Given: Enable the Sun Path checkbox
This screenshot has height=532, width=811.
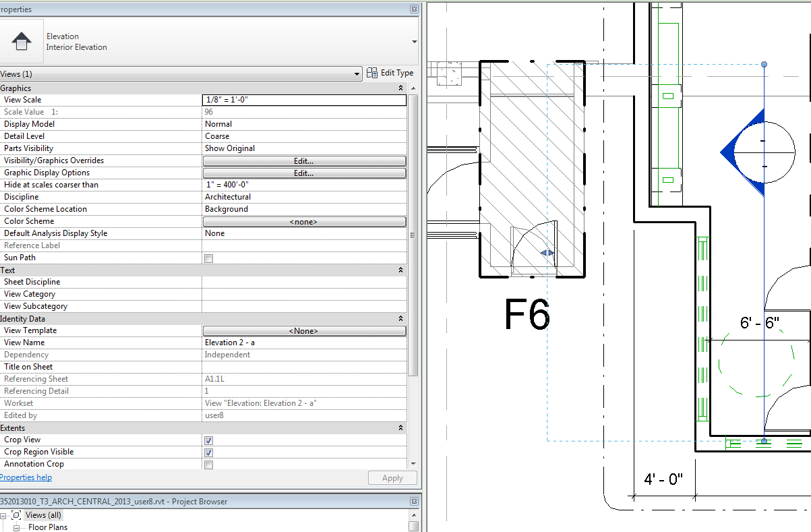Looking at the screenshot, I should 209,258.
